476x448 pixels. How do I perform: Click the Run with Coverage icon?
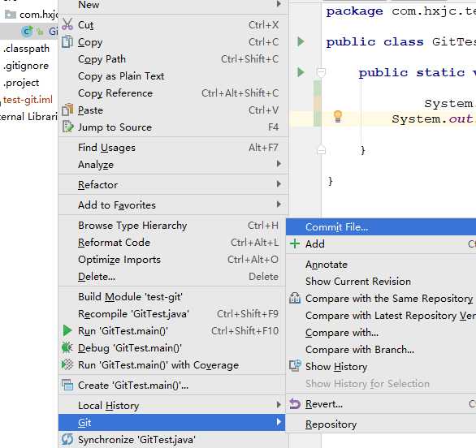[67, 364]
